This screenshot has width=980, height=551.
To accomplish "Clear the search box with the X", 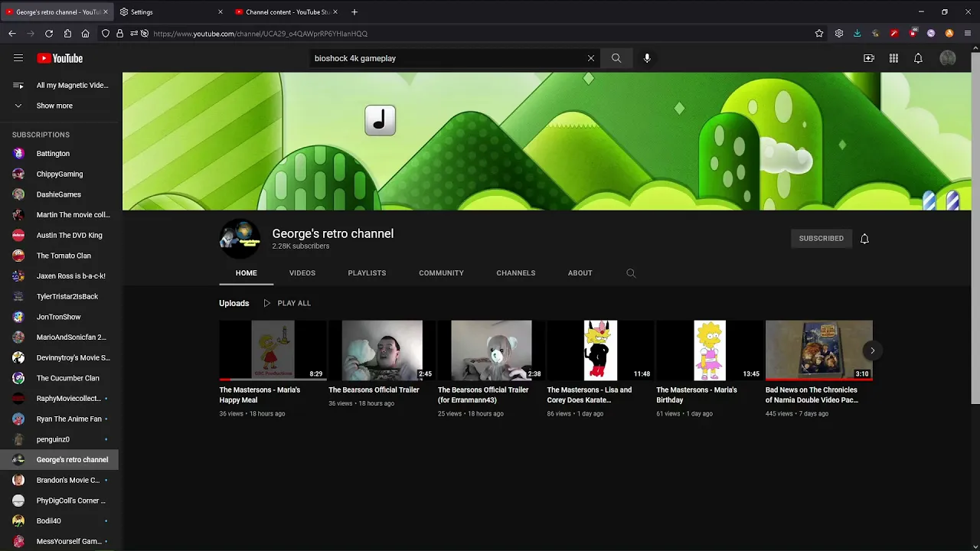I will [x=591, y=58].
